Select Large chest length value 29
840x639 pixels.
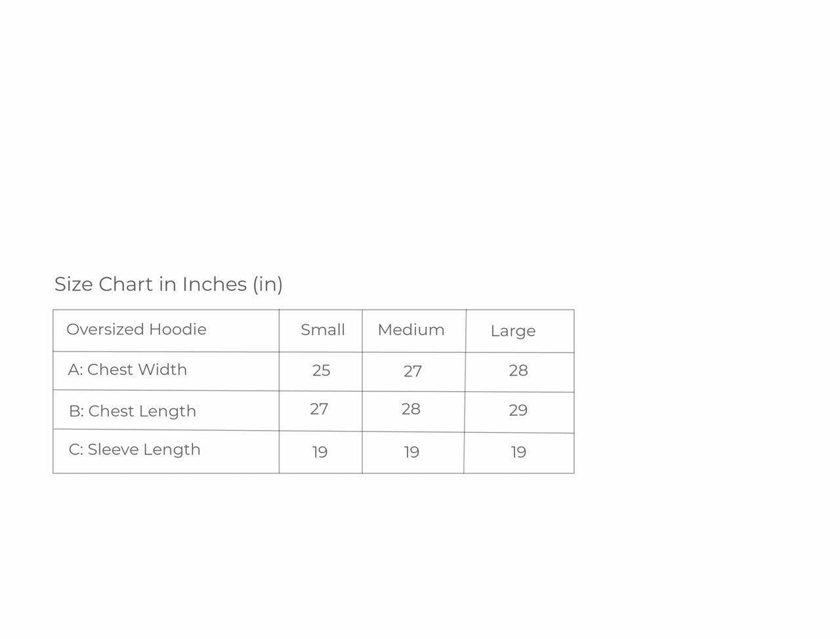point(518,410)
